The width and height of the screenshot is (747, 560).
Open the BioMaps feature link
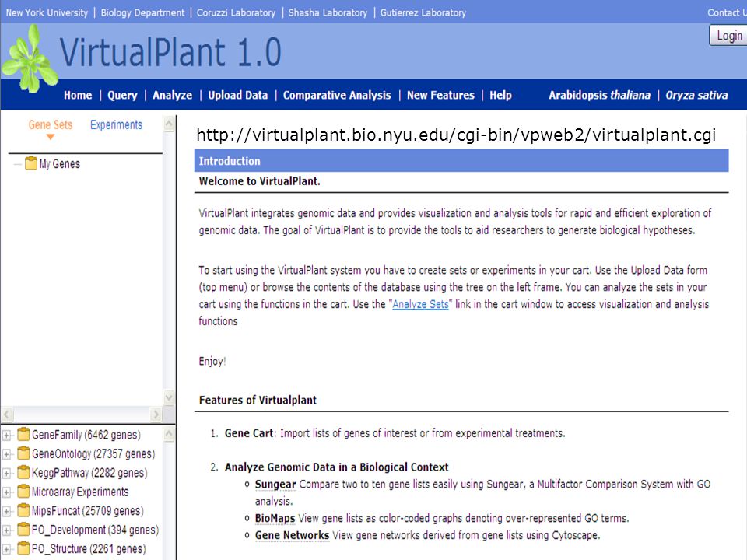[x=275, y=518]
